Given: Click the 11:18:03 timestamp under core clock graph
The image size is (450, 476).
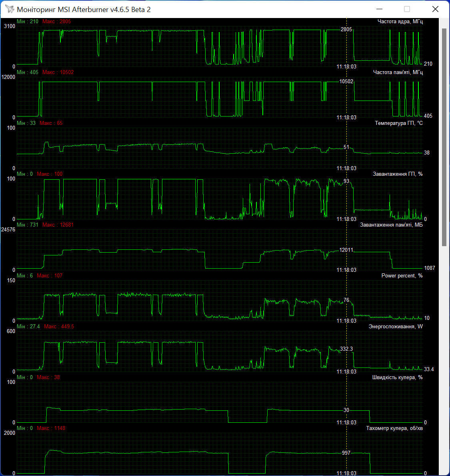Looking at the screenshot, I should (x=346, y=66).
